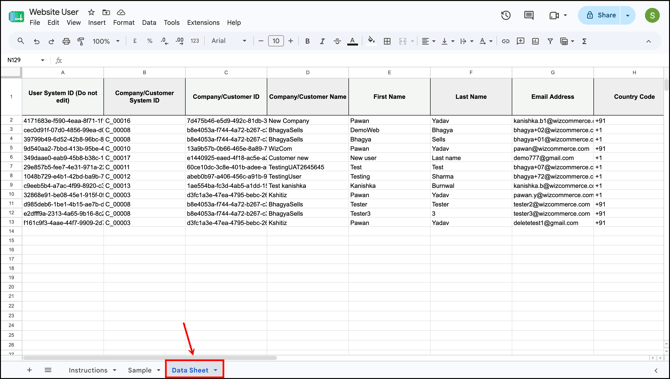Click the name box showing N129

26,60
